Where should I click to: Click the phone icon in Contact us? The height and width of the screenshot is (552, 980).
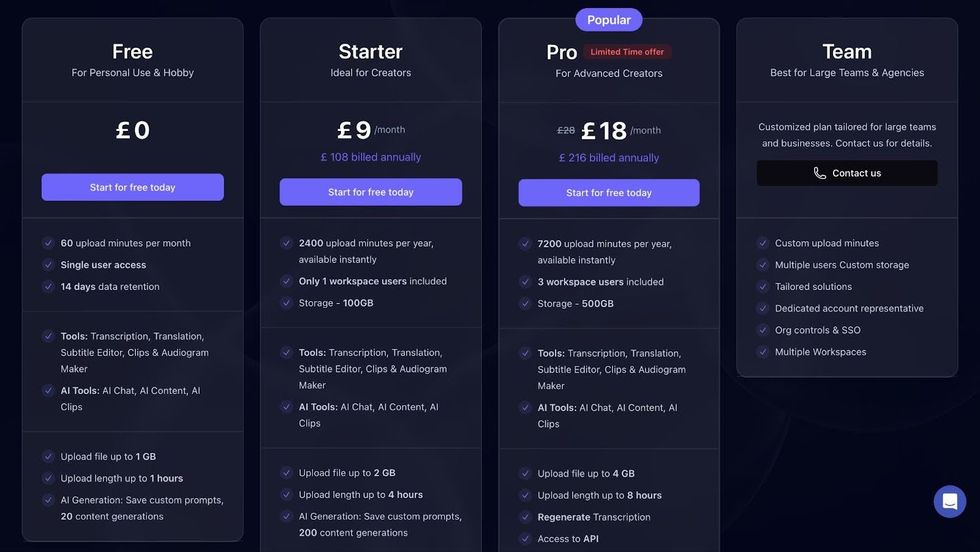pos(820,173)
